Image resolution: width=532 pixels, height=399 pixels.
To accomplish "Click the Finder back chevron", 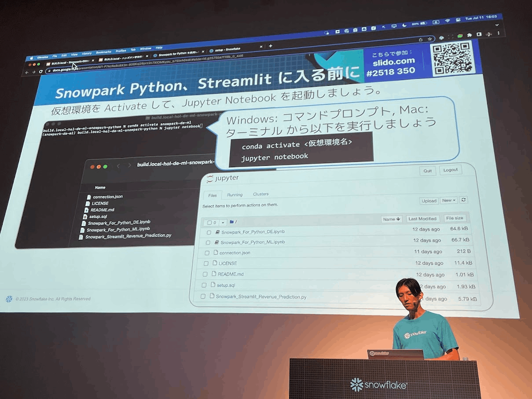I will coord(118,166).
